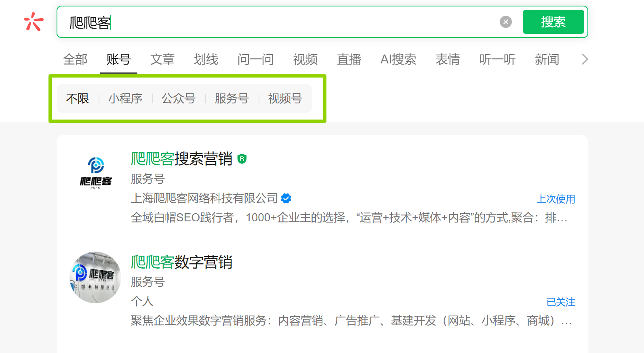Image resolution: width=644 pixels, height=353 pixels.
Task: Filter accounts by 服务号
Action: [x=232, y=98]
